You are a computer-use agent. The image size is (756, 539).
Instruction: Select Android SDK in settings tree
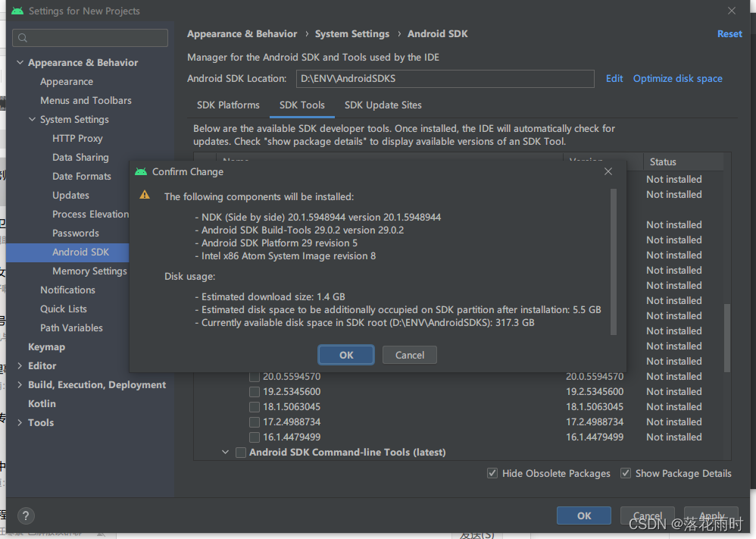68,252
